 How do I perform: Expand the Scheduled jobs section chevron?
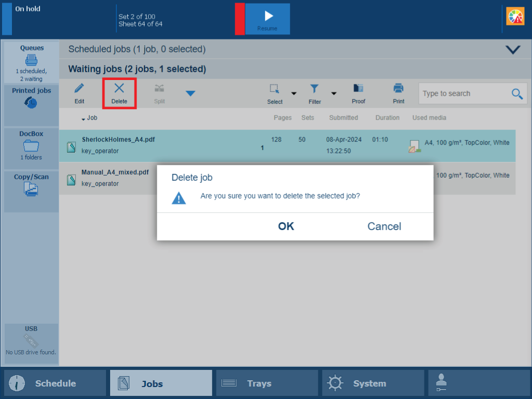point(513,49)
